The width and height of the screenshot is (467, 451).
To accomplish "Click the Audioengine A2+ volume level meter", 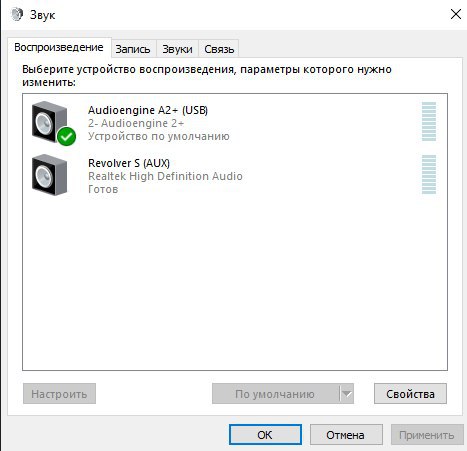I will [x=429, y=121].
